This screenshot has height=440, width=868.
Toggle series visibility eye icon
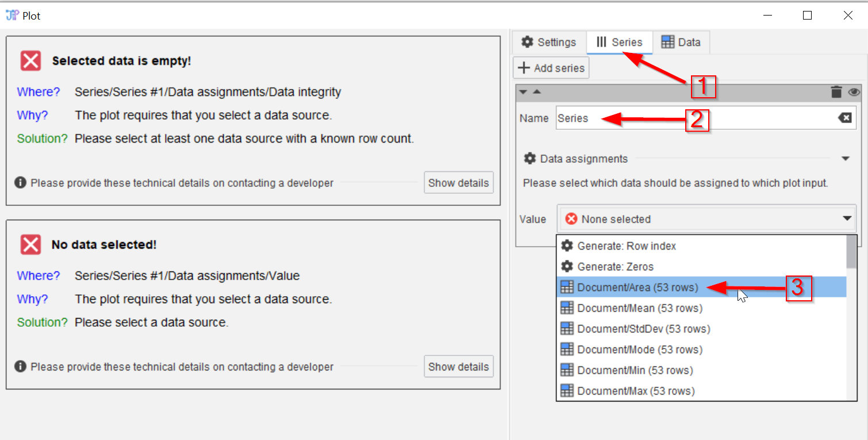854,92
